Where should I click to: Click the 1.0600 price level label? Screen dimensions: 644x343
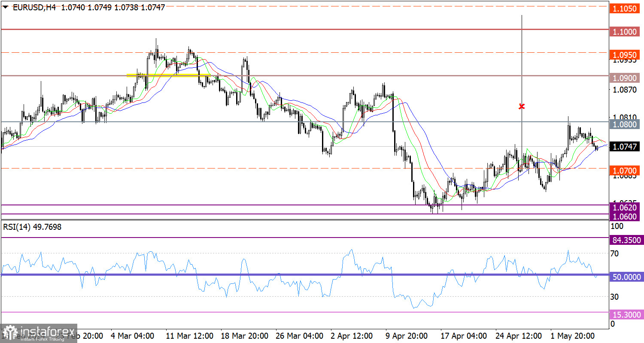(624, 217)
